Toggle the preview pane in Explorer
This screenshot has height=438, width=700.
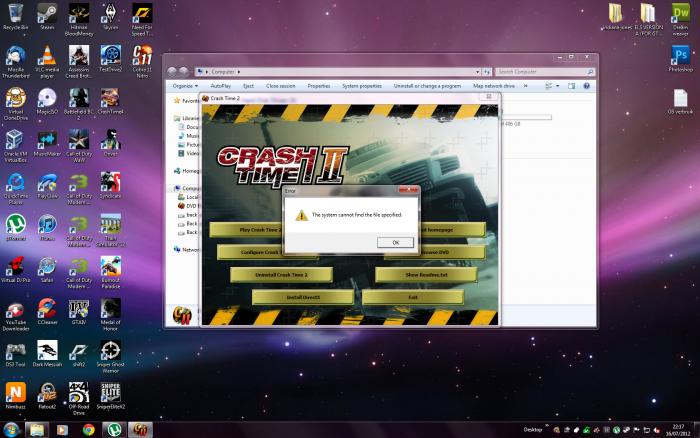(571, 86)
